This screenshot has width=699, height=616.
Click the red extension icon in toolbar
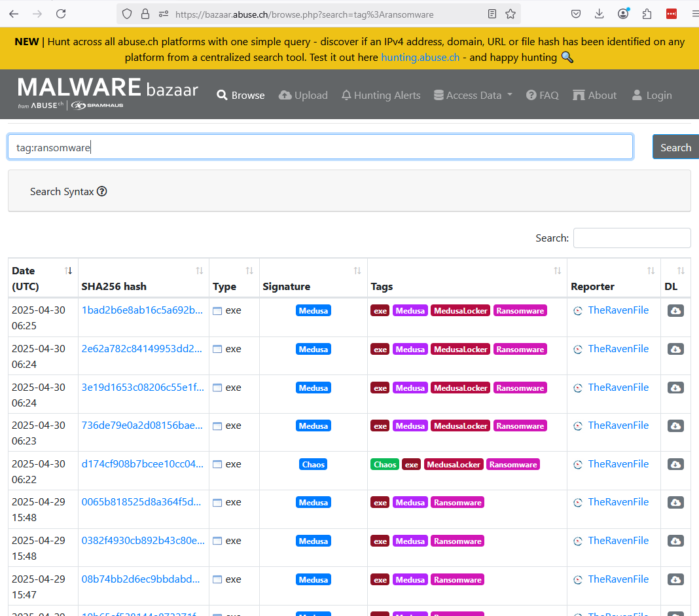pos(671,14)
